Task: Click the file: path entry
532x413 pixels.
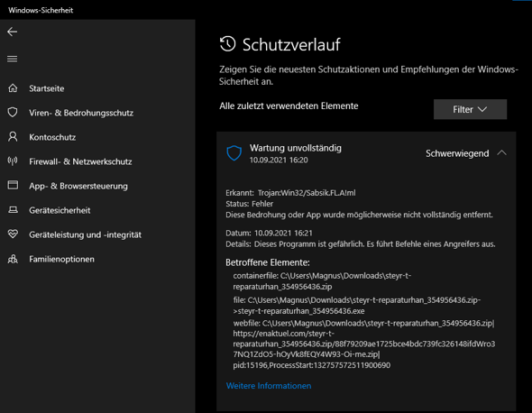Action: tap(356, 306)
